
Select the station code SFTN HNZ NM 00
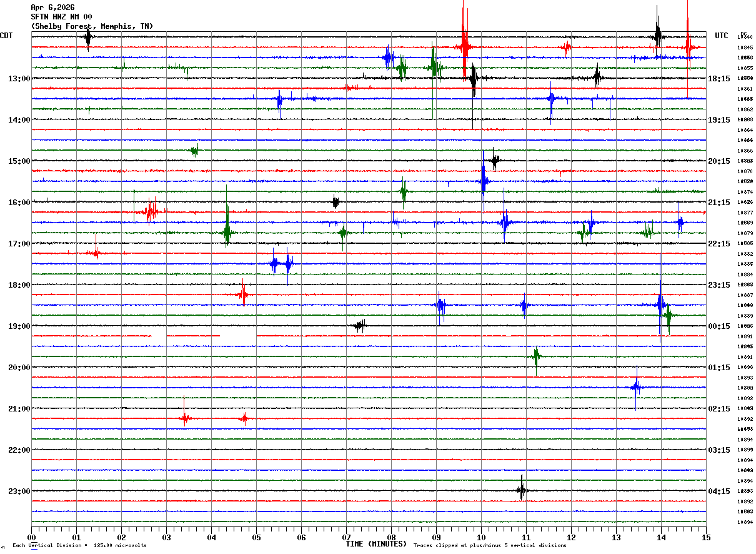[61, 17]
